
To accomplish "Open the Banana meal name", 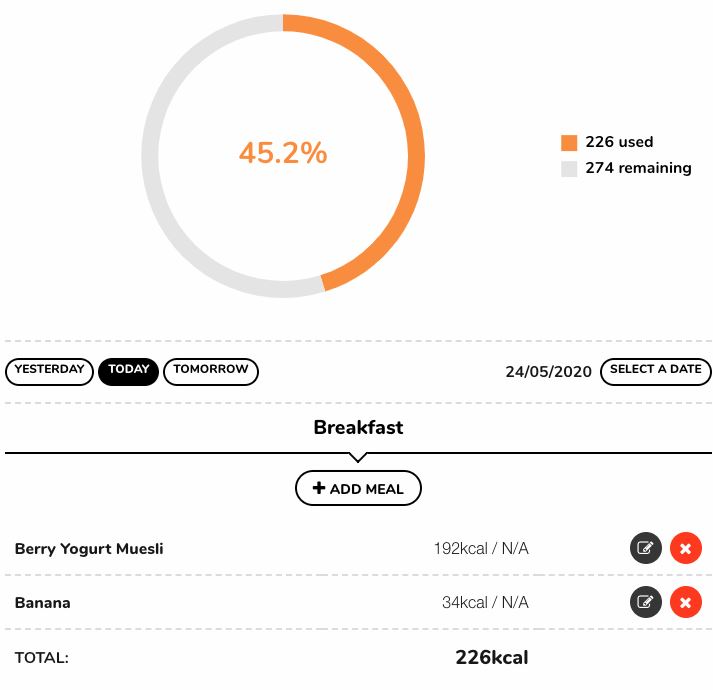I will (43, 603).
